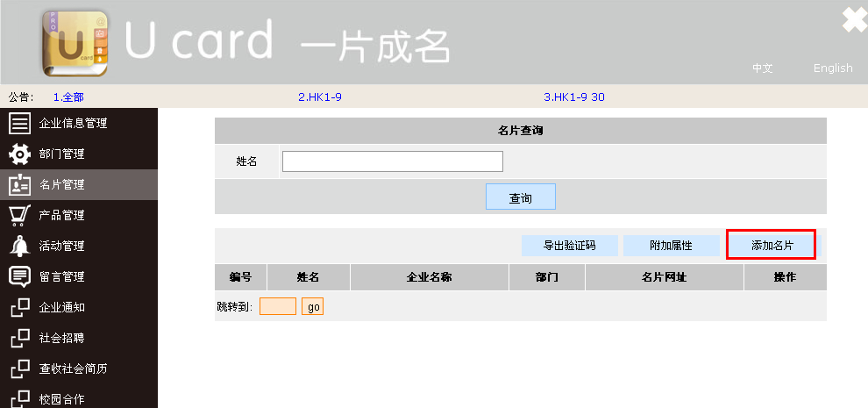The image size is (868, 408).
Task: Click the product management shopping cart icon
Action: coord(20,215)
